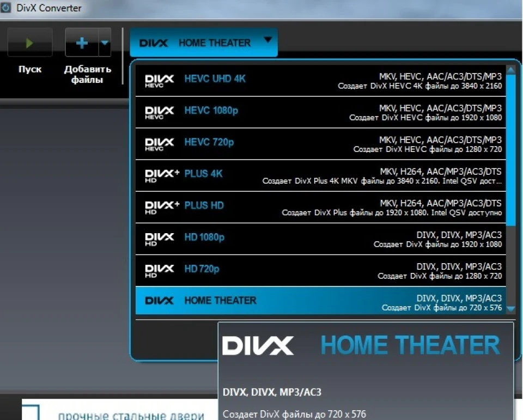The image size is (523, 420).
Task: Click the Добавить файлы label
Action: point(87,74)
